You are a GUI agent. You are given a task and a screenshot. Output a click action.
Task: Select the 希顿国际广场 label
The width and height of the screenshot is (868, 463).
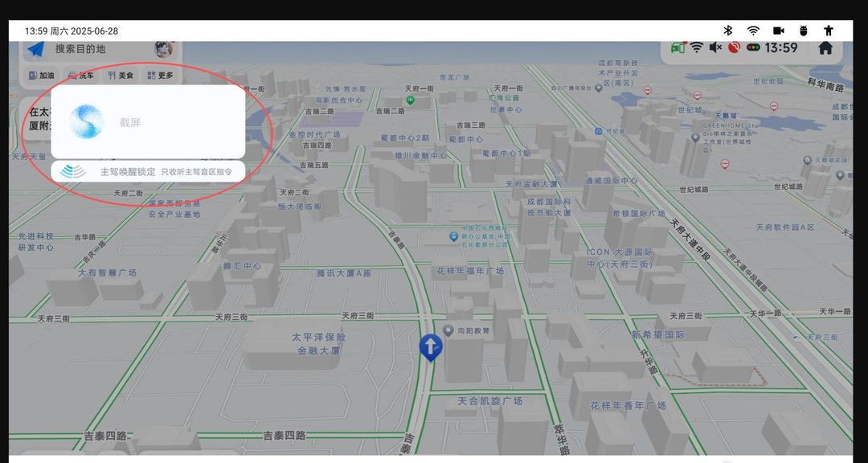[x=640, y=213]
